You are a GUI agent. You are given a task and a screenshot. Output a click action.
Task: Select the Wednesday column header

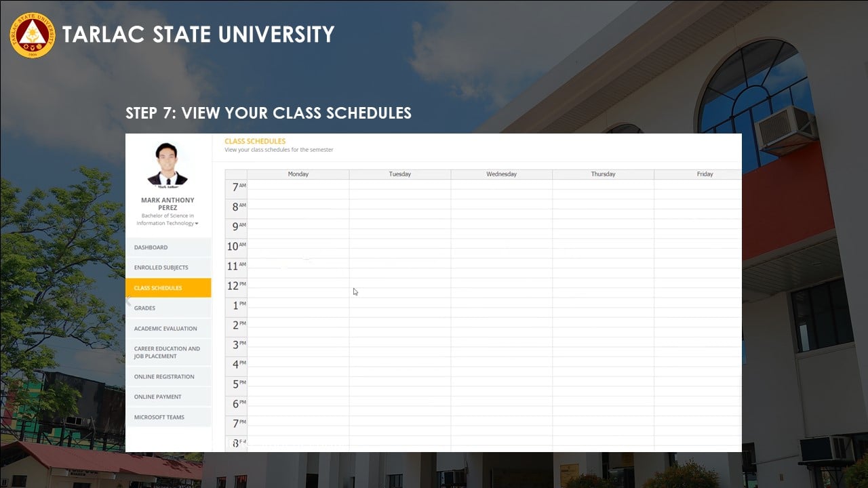click(x=501, y=174)
